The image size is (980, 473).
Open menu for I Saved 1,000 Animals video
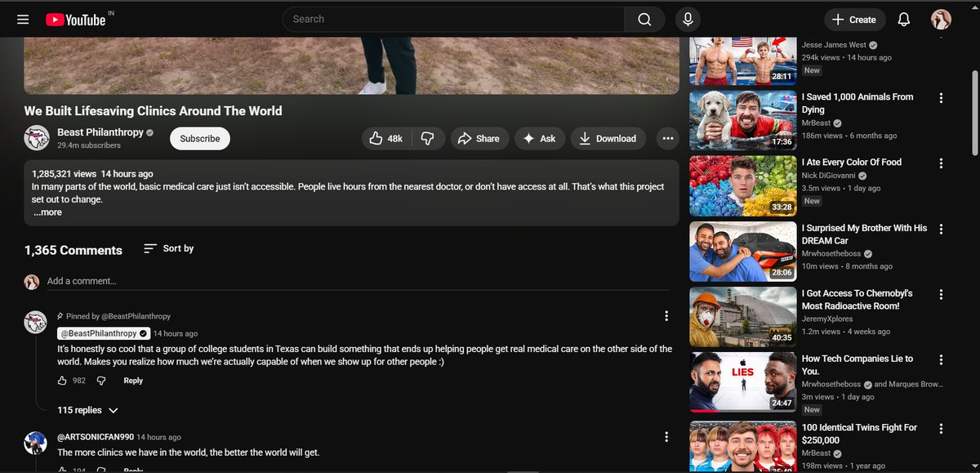(941, 98)
